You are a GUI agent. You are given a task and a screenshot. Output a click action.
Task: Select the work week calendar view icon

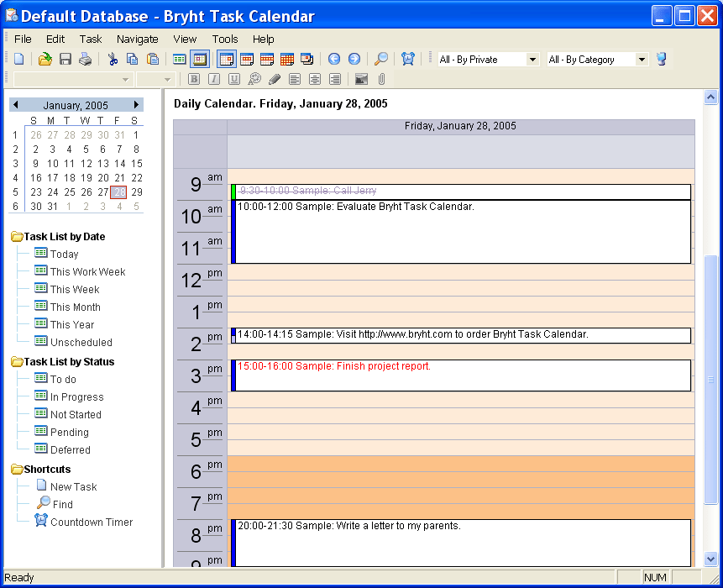click(247, 59)
